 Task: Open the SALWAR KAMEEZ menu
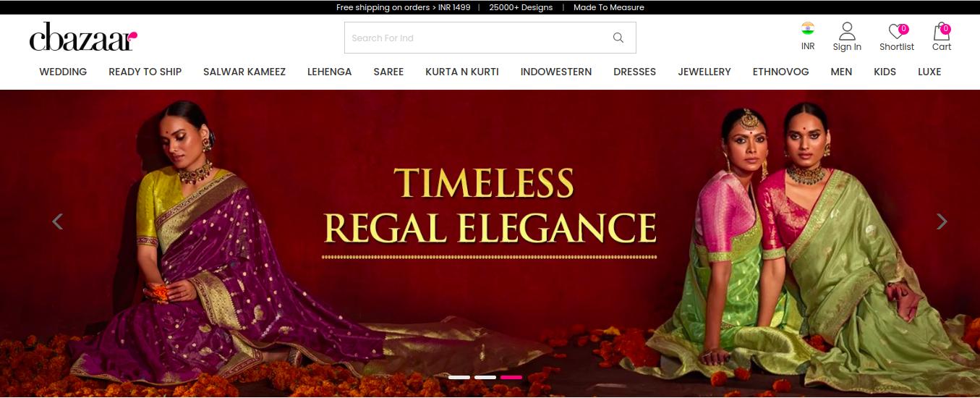(x=244, y=72)
